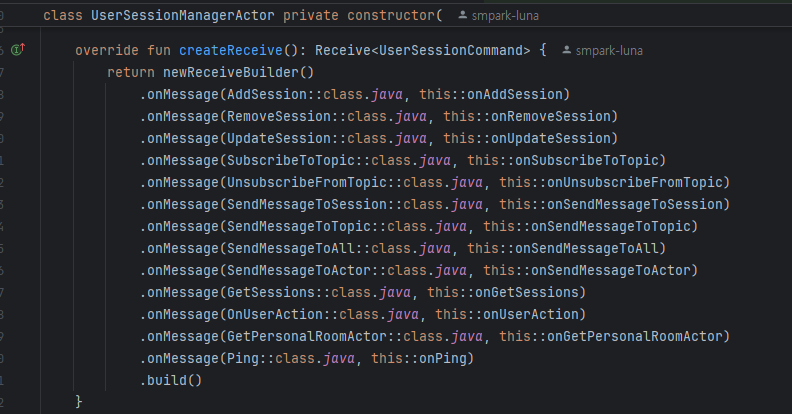Viewport: 792px width, 414px height.
Task: Click the author icon on the class declaration line
Action: [x=460, y=17]
